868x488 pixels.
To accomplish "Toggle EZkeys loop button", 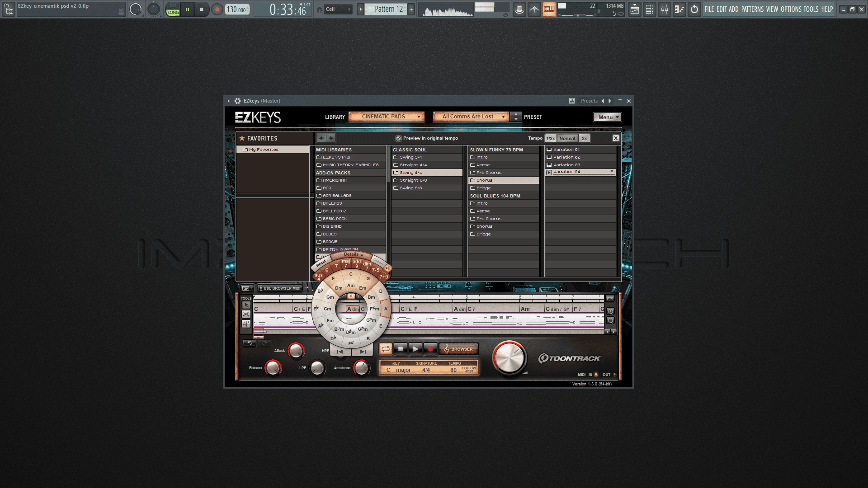I will click(x=385, y=349).
